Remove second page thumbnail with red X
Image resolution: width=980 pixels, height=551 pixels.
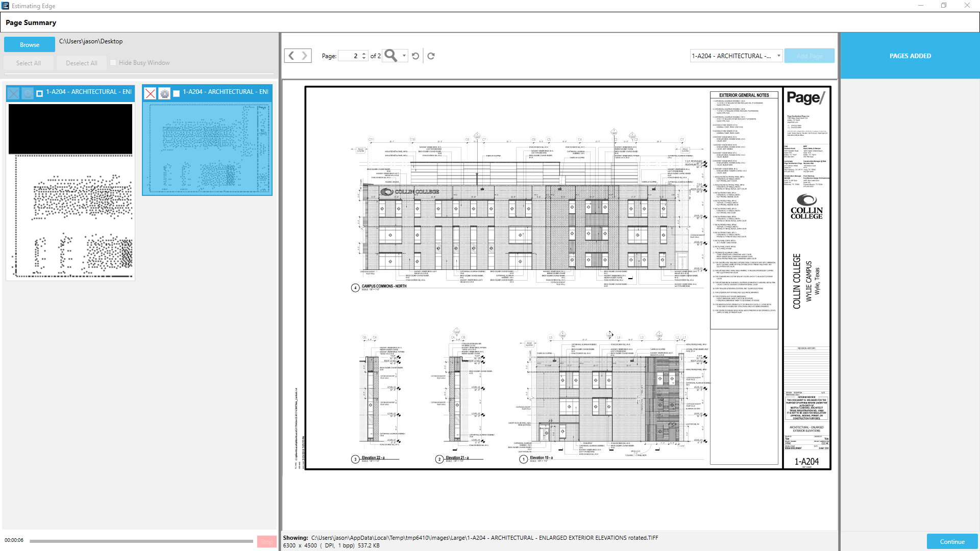click(x=150, y=93)
